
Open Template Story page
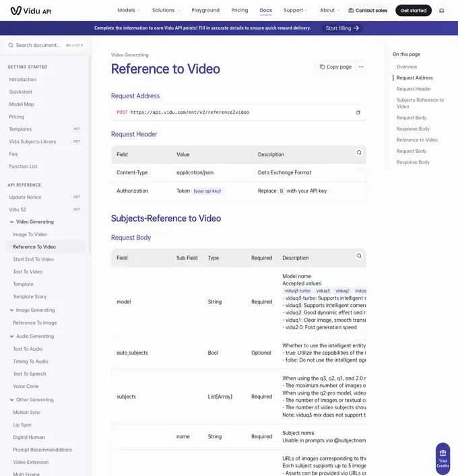coord(30,297)
